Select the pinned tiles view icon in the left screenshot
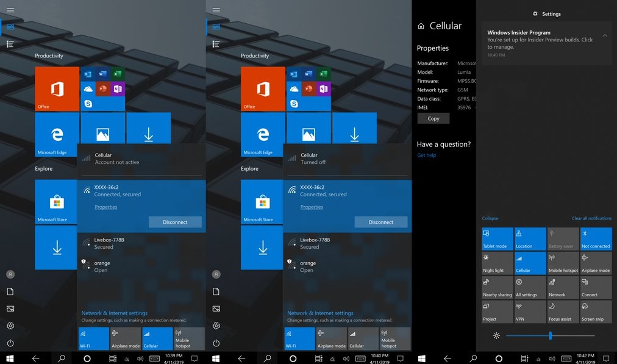This screenshot has height=364, width=617. tap(10, 27)
